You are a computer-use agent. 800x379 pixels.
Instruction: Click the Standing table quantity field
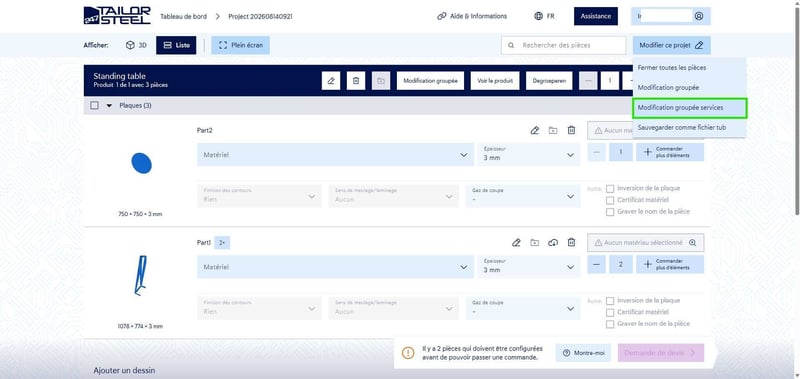click(610, 81)
